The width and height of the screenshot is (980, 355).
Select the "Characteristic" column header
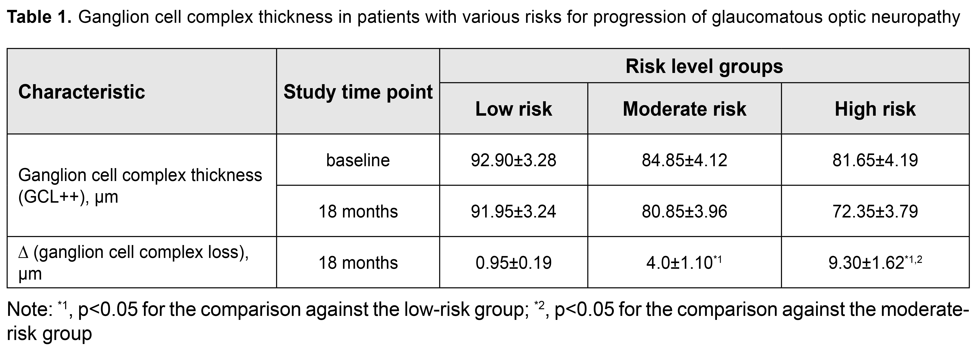[81, 92]
